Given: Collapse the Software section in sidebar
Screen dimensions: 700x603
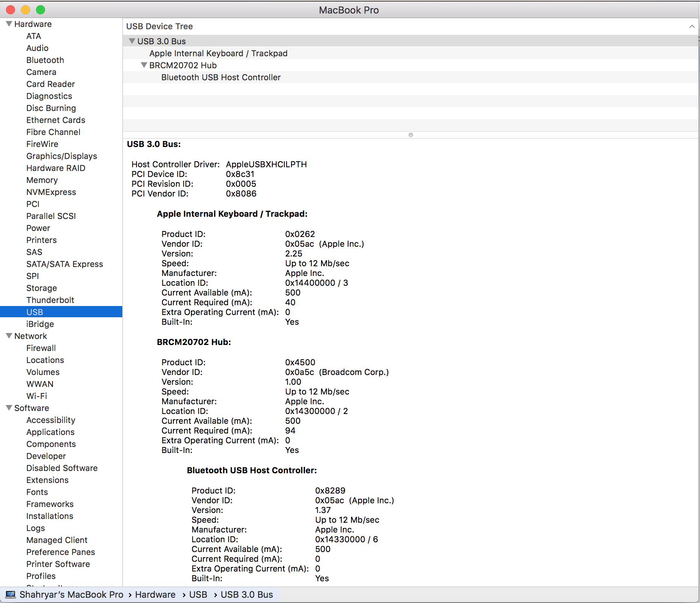Looking at the screenshot, I should pos(9,408).
